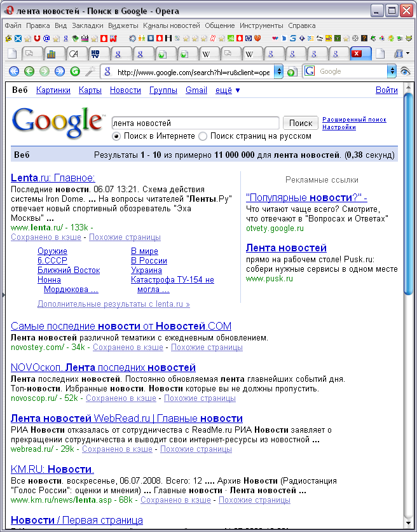417x532 pixels.
Task: Click the blue B bookmark icon
Action: click(151, 38)
